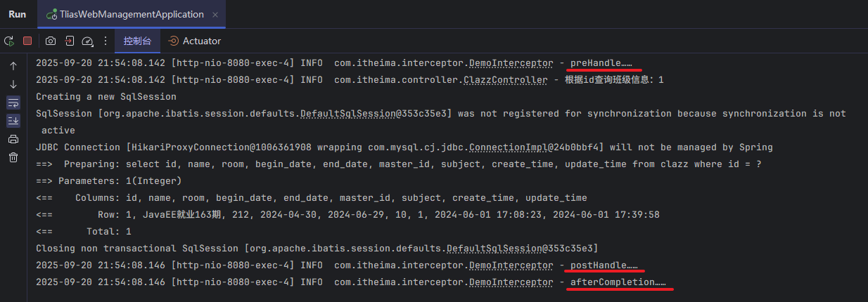The height and width of the screenshot is (302, 868).
Task: Click the Run tool window label
Action: 17,14
